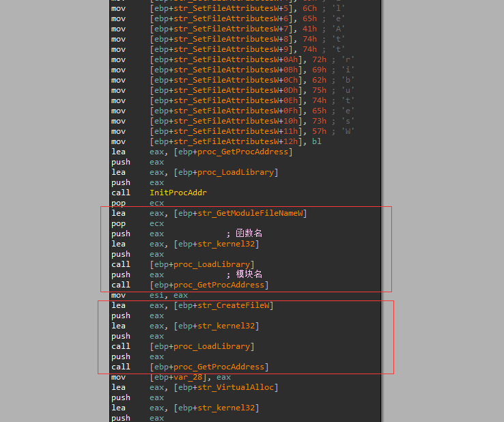504x422 pixels.
Task: Click the 'b' character comment
Action: 348,80
